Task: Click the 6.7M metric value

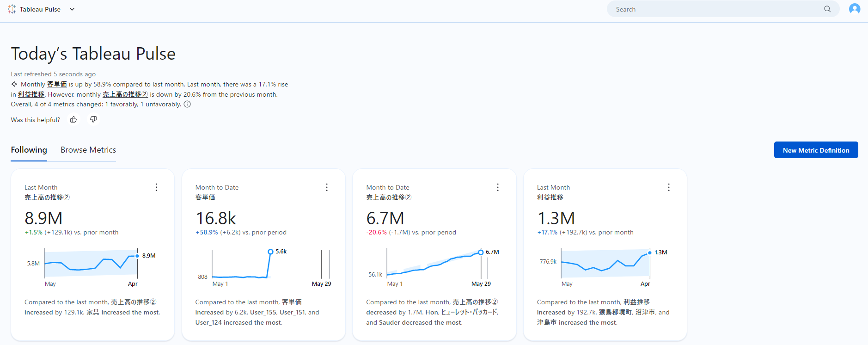Action: coord(385,218)
